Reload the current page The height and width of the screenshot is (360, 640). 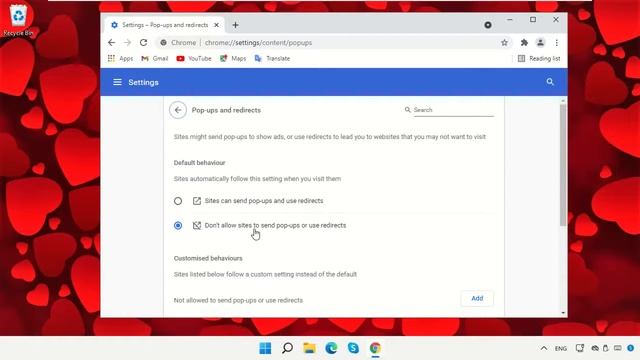pos(143,42)
